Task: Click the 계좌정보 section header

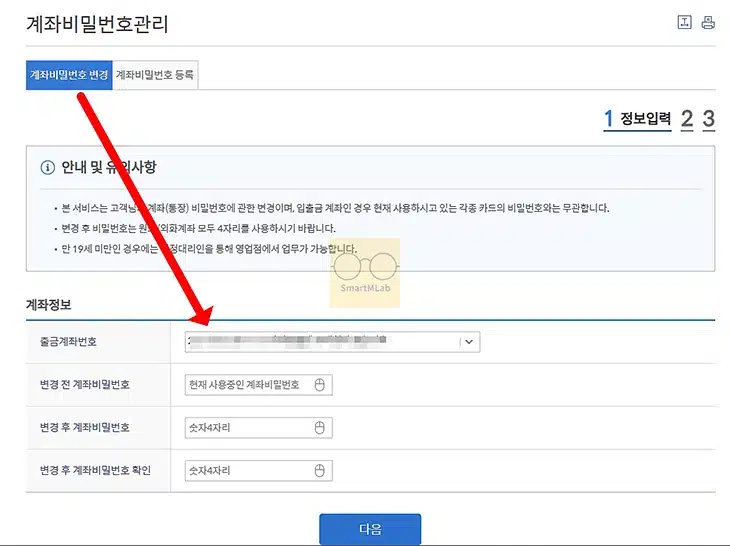Action: click(x=49, y=304)
